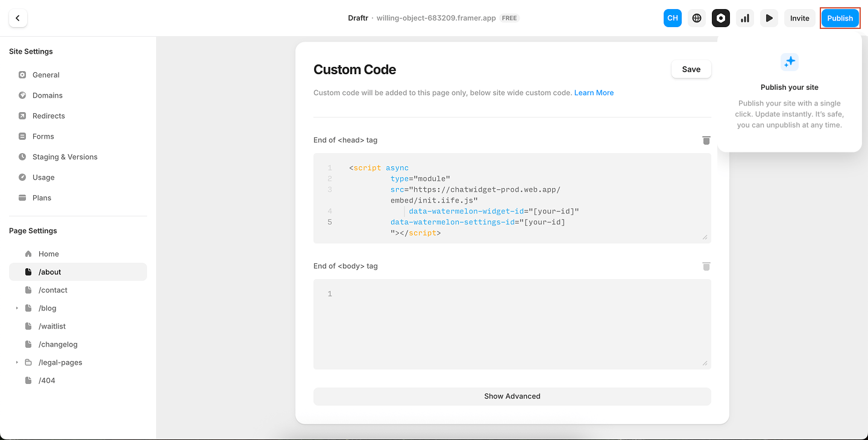Viewport: 868px width, 440px height.
Task: Click the FREE plan badge
Action: tap(509, 18)
